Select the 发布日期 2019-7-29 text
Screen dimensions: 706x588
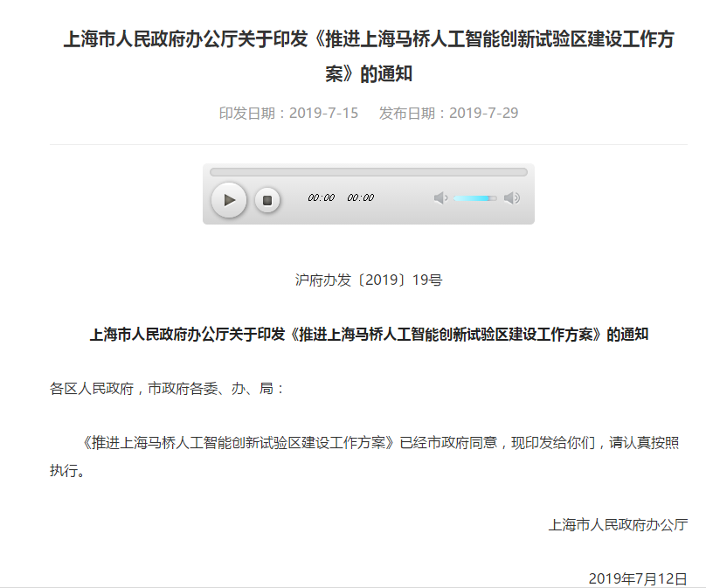pos(448,114)
